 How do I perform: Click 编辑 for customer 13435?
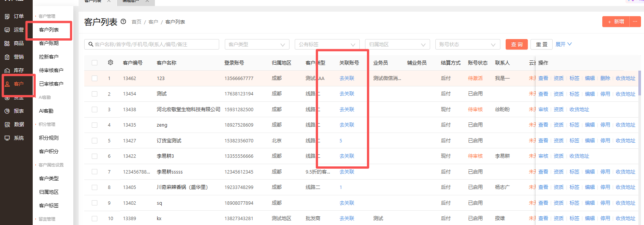point(590,125)
